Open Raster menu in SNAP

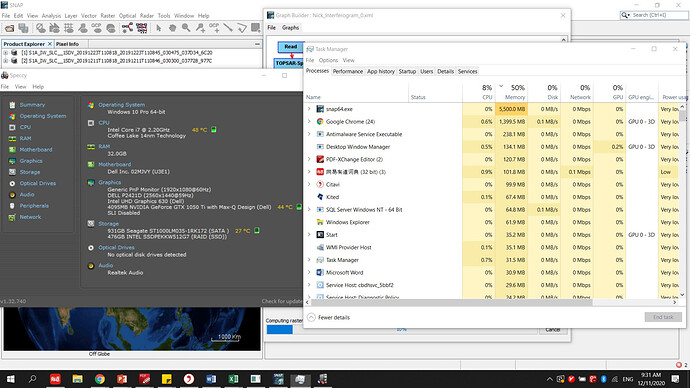point(107,15)
